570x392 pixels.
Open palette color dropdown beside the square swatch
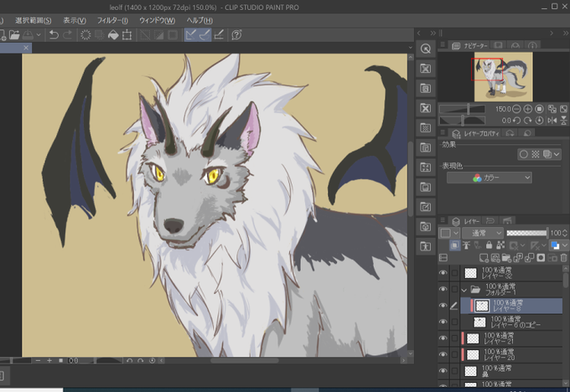[x=456, y=233]
